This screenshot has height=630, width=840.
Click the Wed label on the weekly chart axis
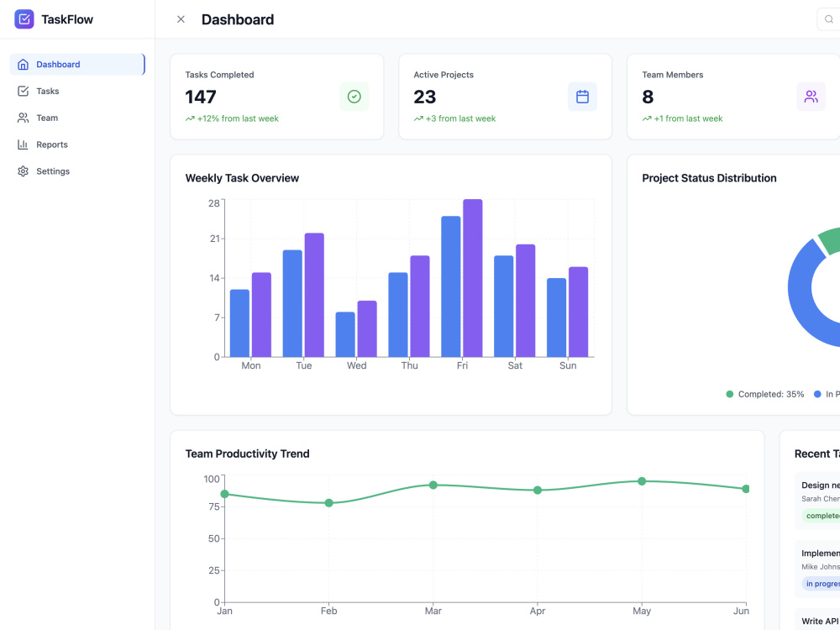(357, 366)
